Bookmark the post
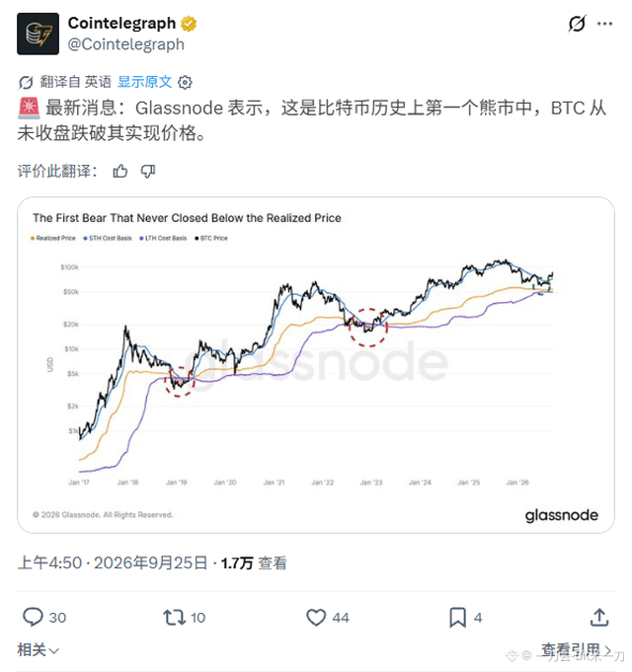Screen dimensions: 632x672 [x=457, y=618]
